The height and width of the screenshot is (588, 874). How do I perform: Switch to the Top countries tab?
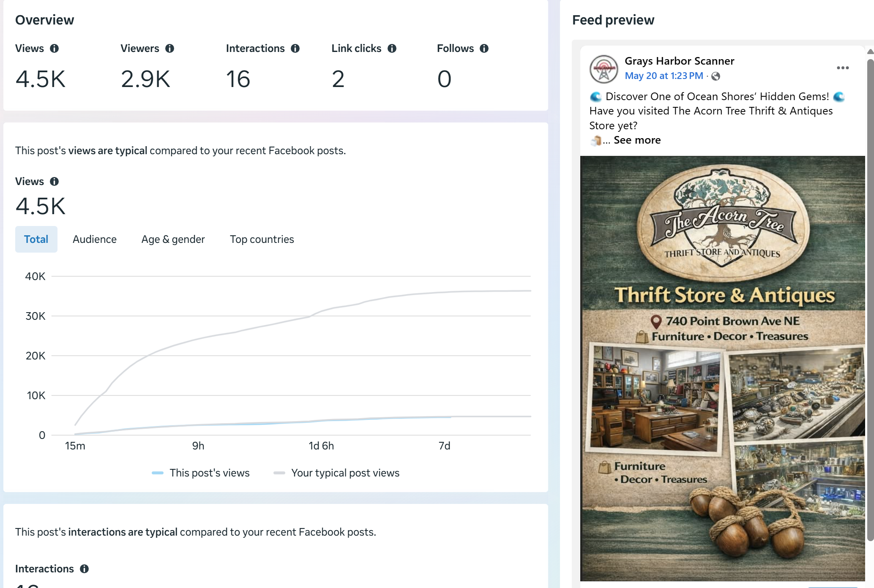click(x=262, y=240)
